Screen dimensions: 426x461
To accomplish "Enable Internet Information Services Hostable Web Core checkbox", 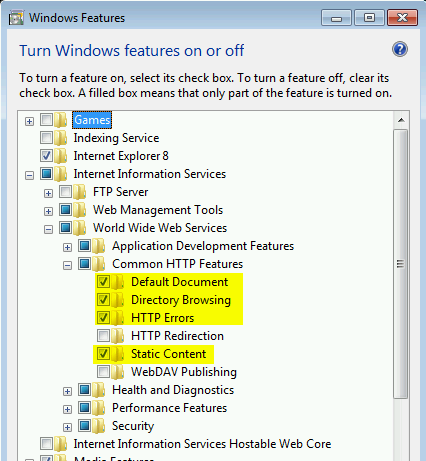I will click(x=46, y=443).
